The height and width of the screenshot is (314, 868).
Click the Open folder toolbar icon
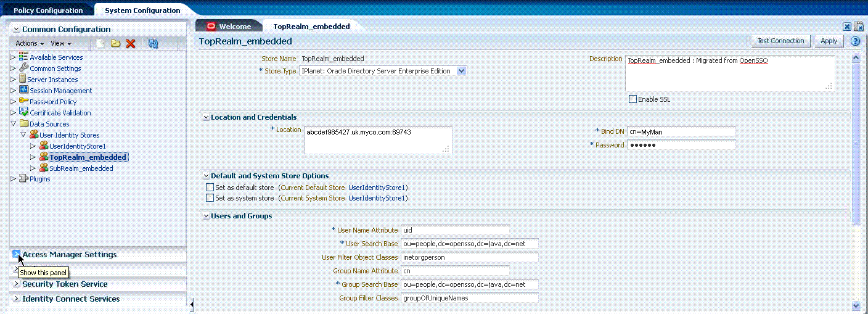(115, 43)
